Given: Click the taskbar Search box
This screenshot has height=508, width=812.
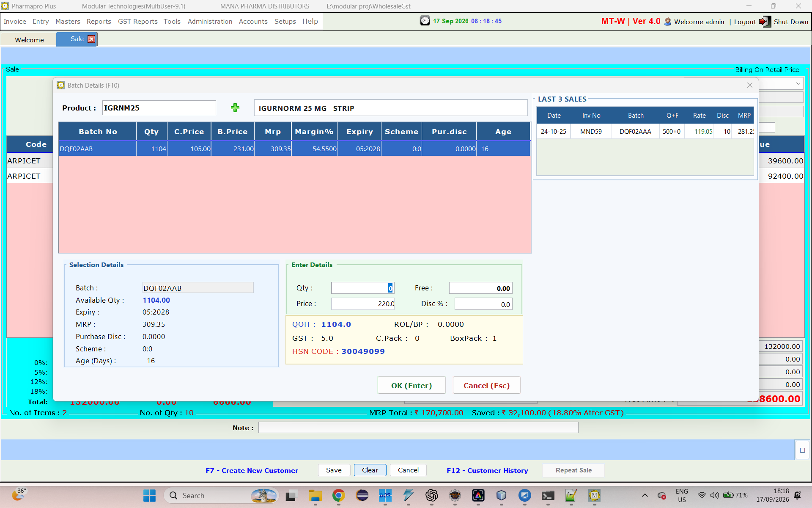Looking at the screenshot, I should coord(221,495).
